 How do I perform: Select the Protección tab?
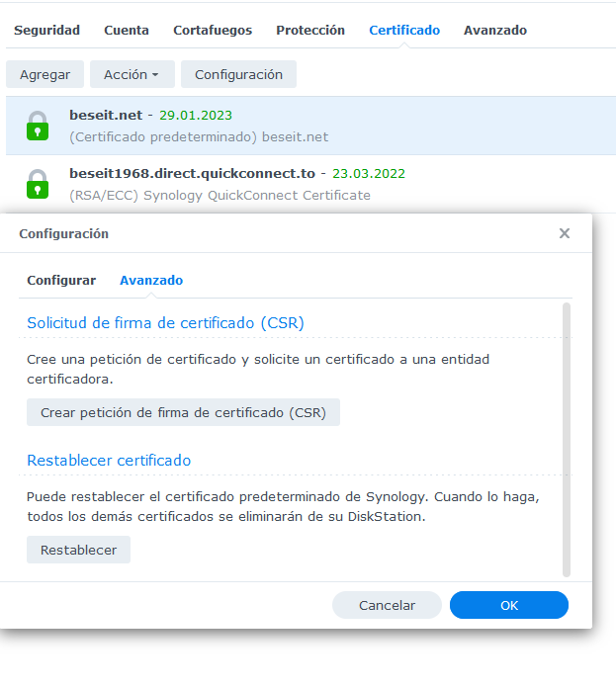click(310, 31)
